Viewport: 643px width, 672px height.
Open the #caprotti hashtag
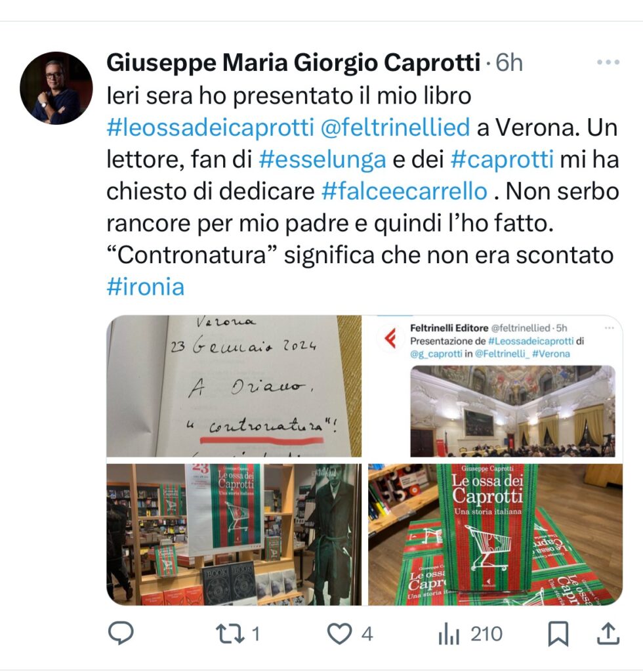(502, 159)
